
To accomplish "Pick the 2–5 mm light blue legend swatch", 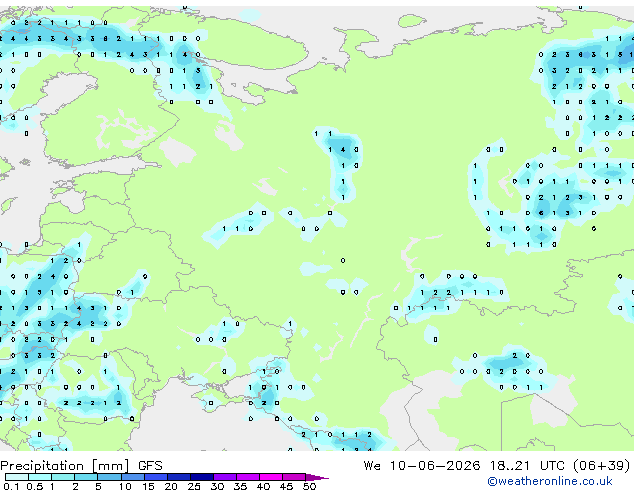I will [x=86, y=477].
